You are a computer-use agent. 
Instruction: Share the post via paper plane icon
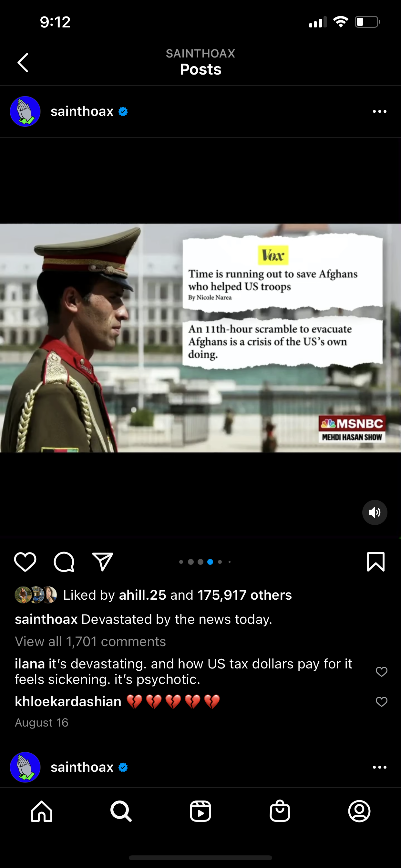pyautogui.click(x=103, y=562)
